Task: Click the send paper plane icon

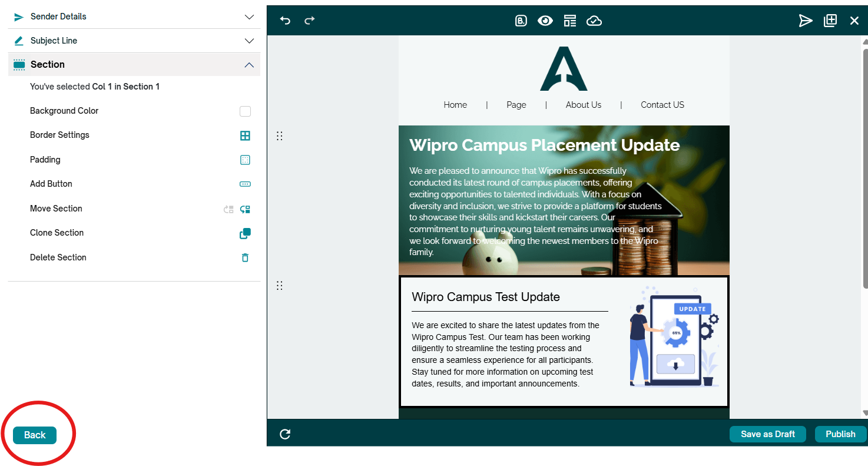Action: point(805,21)
